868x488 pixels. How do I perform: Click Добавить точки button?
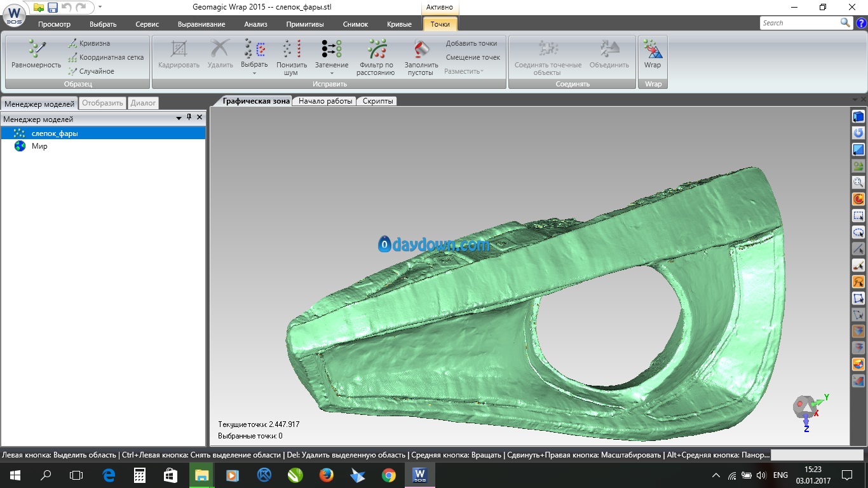[471, 43]
